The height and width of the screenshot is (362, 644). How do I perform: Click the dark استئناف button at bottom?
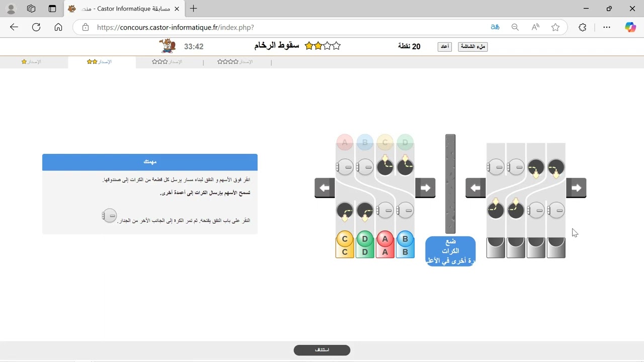[322, 350]
